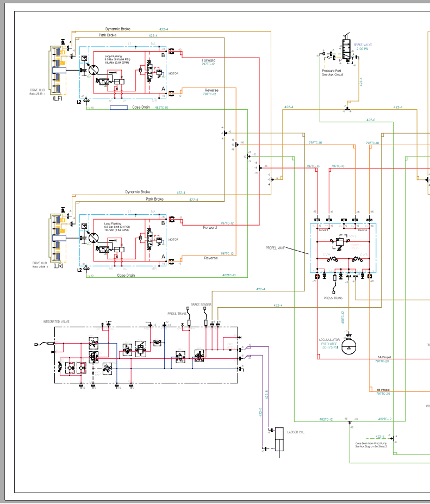The height and width of the screenshot is (504, 430).
Task: Click the brake sender symbol
Action: coord(206,322)
